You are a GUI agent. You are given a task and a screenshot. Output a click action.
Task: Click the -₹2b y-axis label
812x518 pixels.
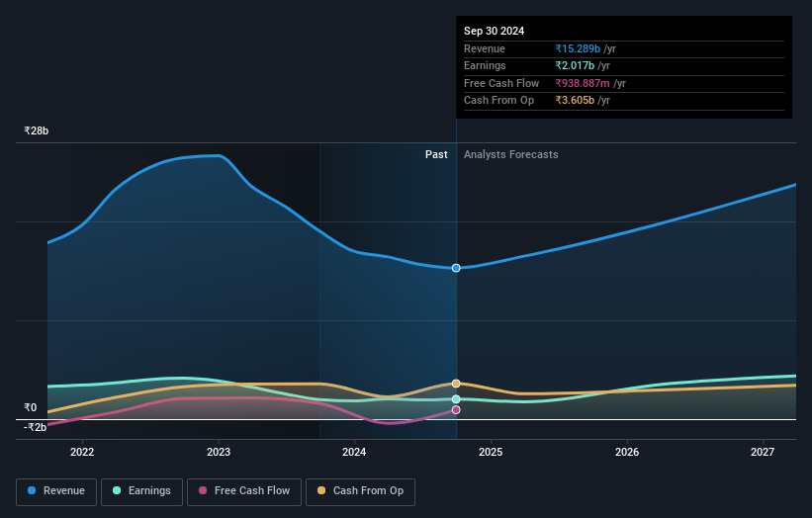pos(35,427)
